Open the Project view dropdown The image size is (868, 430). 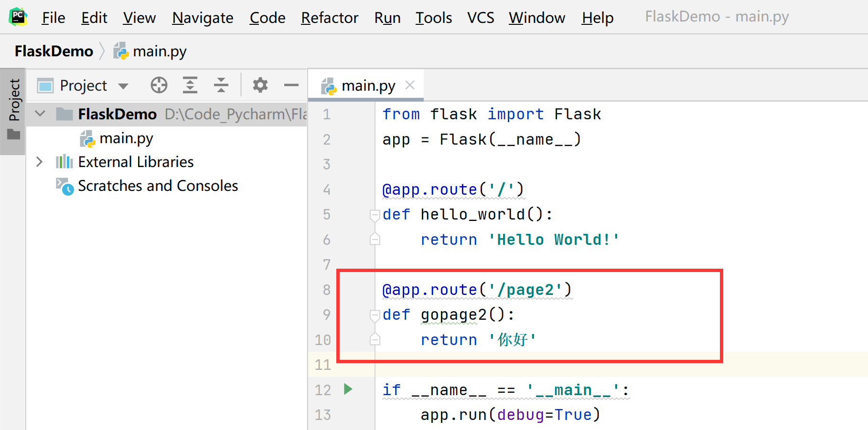pyautogui.click(x=123, y=86)
